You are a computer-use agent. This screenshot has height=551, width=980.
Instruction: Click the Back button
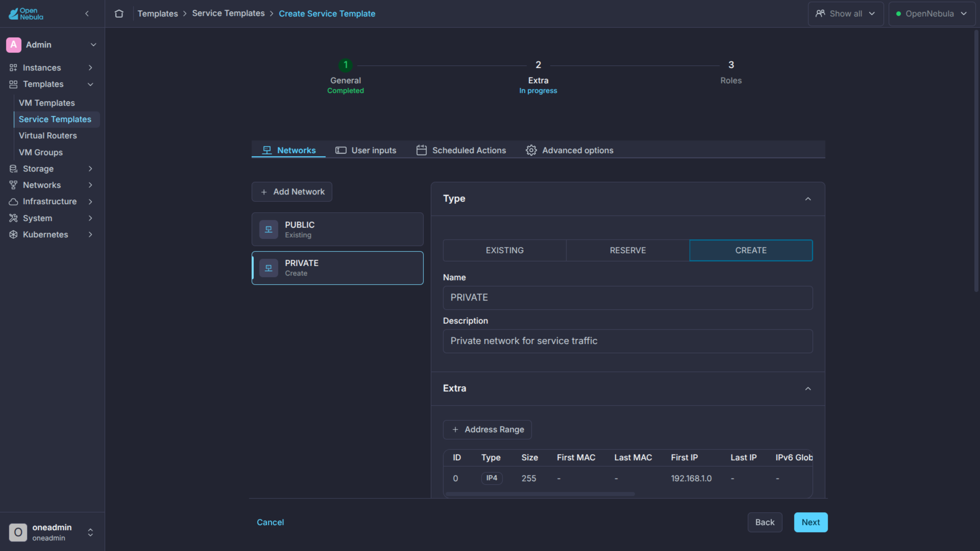765,522
